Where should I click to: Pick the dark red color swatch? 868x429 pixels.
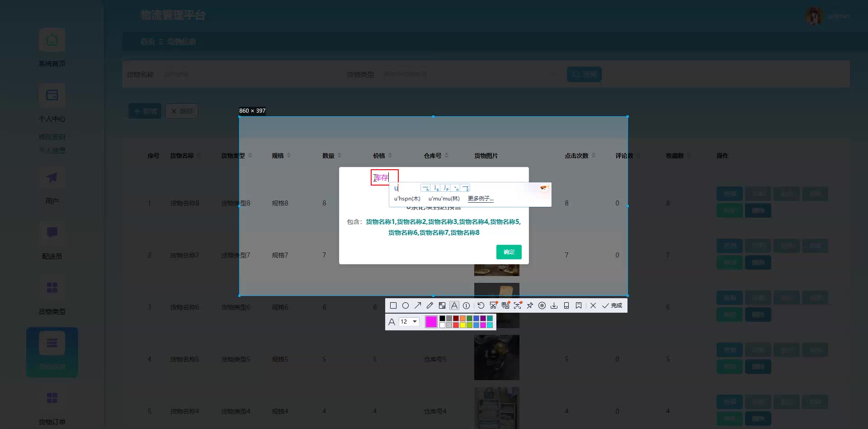pos(456,319)
